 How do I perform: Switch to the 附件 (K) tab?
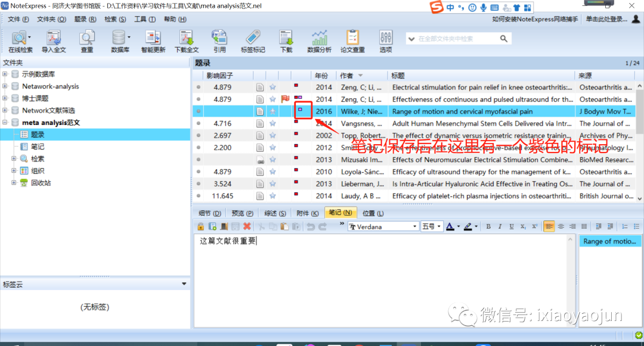308,213
